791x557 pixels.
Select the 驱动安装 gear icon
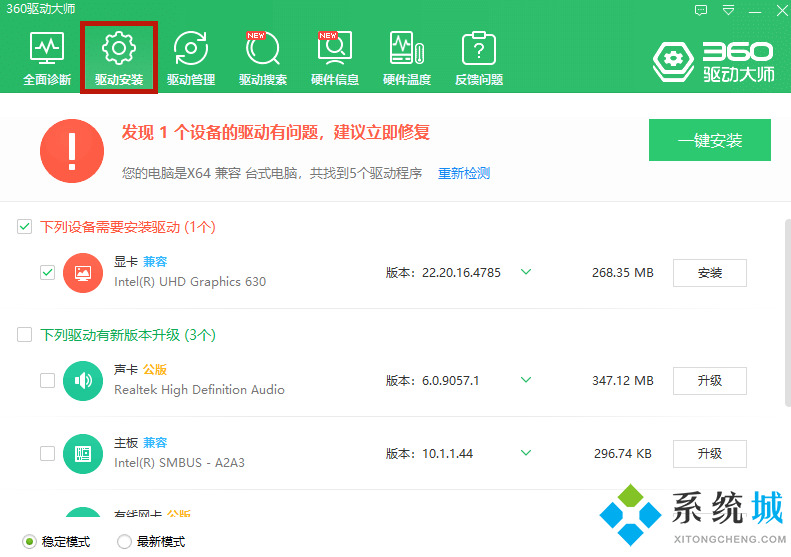pyautogui.click(x=119, y=58)
